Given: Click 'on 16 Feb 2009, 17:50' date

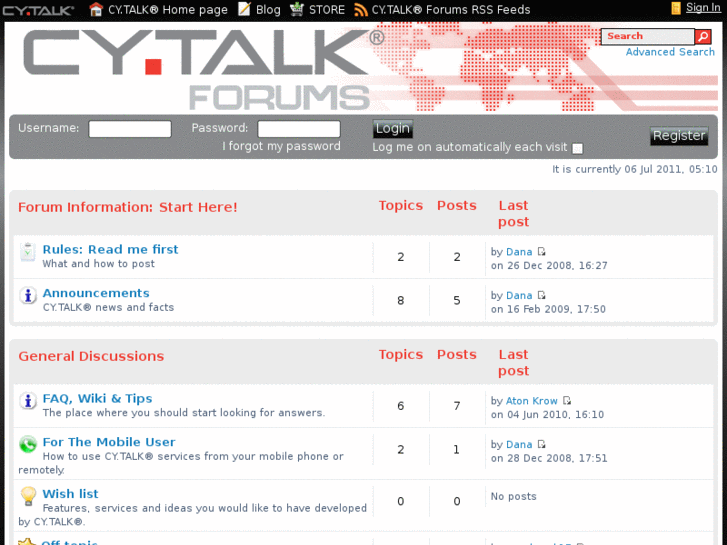Looking at the screenshot, I should click(548, 309).
